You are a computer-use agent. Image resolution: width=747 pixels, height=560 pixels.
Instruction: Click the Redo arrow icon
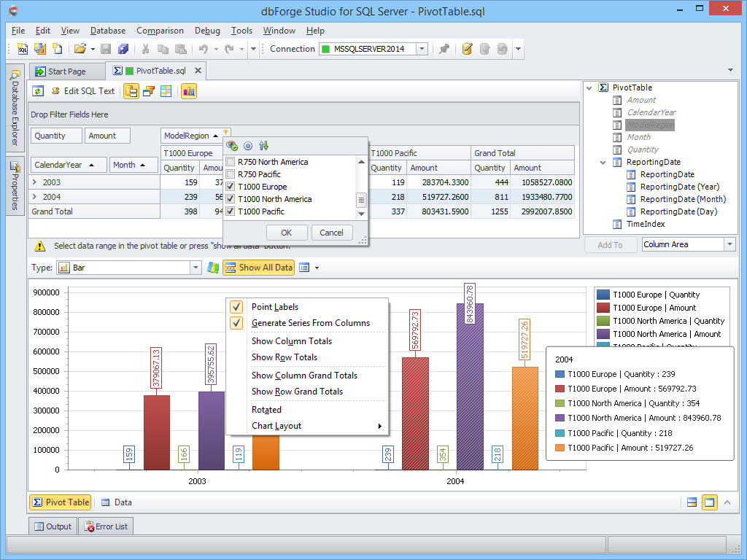click(x=229, y=49)
